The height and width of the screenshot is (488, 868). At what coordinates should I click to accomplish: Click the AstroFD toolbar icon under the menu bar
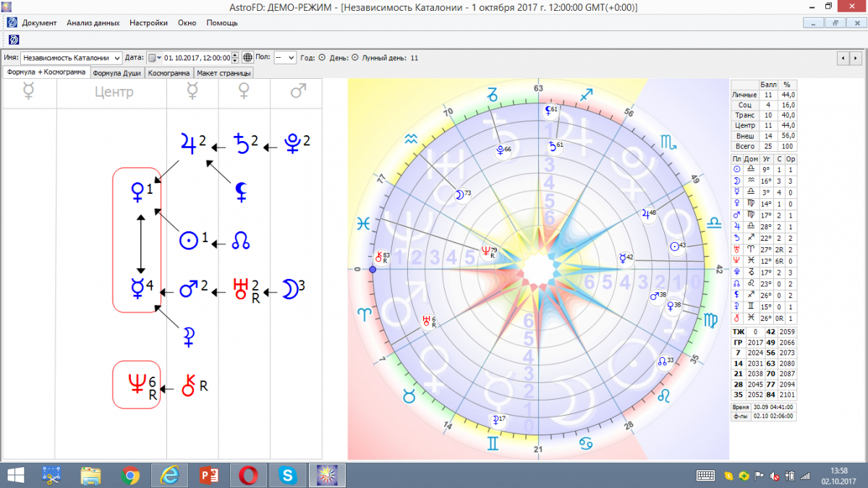[x=13, y=39]
